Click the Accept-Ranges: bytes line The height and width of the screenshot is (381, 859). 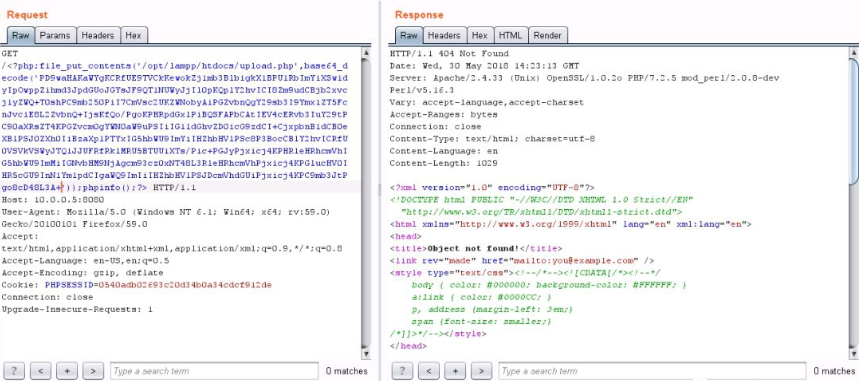pos(444,115)
